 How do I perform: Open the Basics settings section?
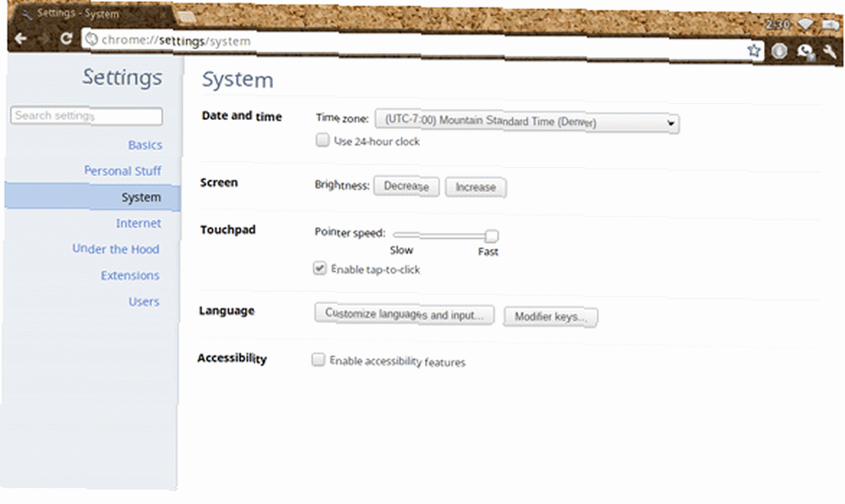pos(145,145)
